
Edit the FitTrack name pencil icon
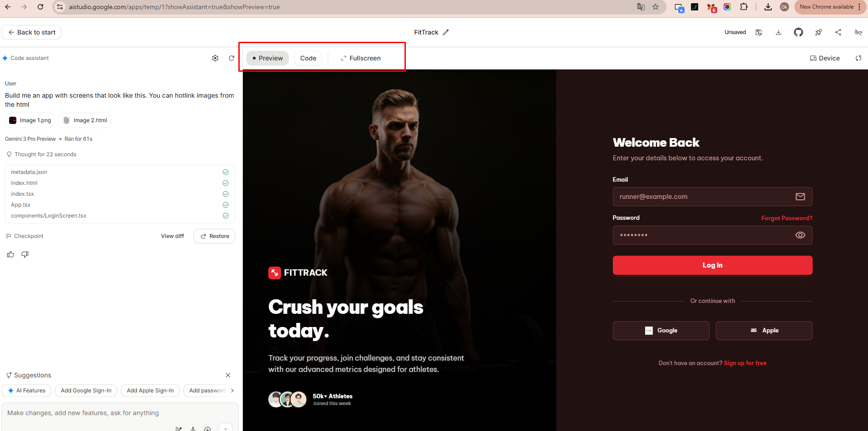click(446, 32)
